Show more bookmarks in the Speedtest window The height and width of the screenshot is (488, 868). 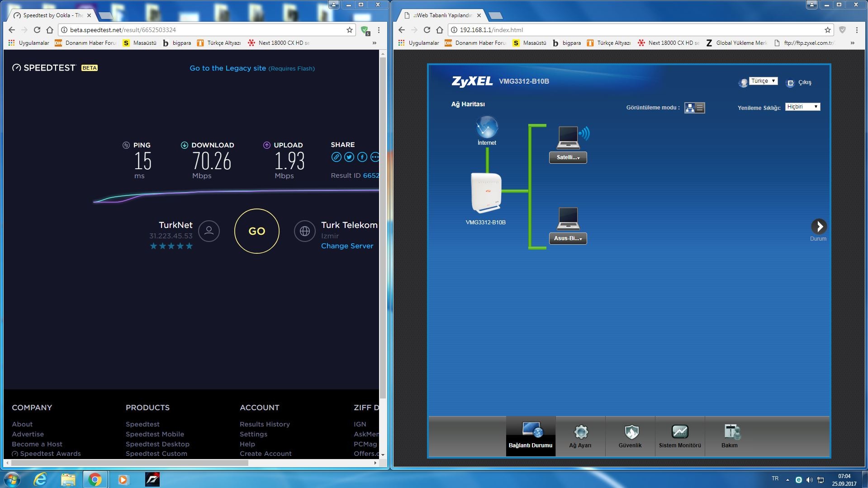coord(375,43)
